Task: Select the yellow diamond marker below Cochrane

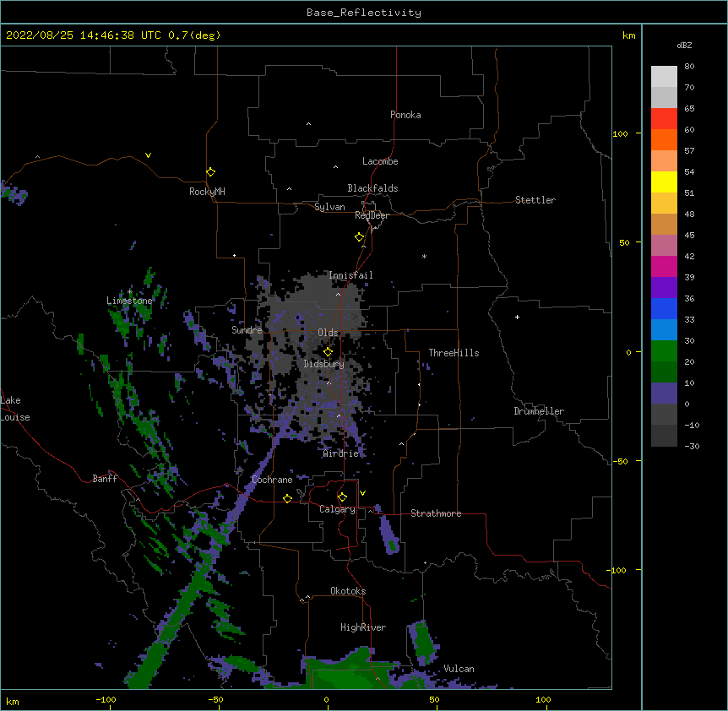Action: pos(287,498)
